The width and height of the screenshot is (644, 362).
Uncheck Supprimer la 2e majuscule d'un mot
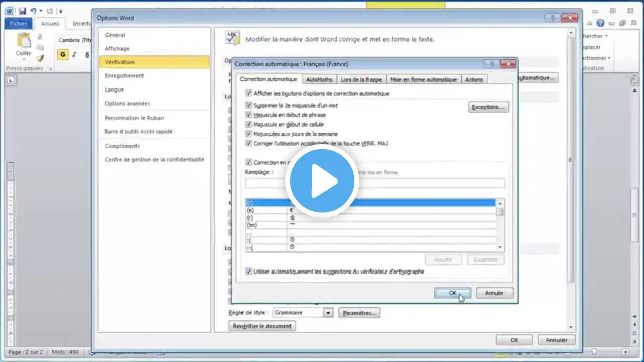[248, 105]
